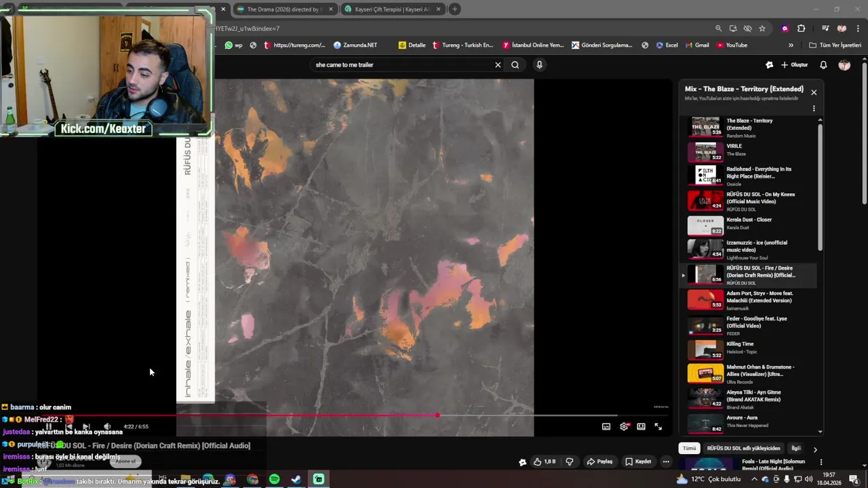868x488 pixels.
Task: Go to the previous video in player
Action: [x=68, y=426]
